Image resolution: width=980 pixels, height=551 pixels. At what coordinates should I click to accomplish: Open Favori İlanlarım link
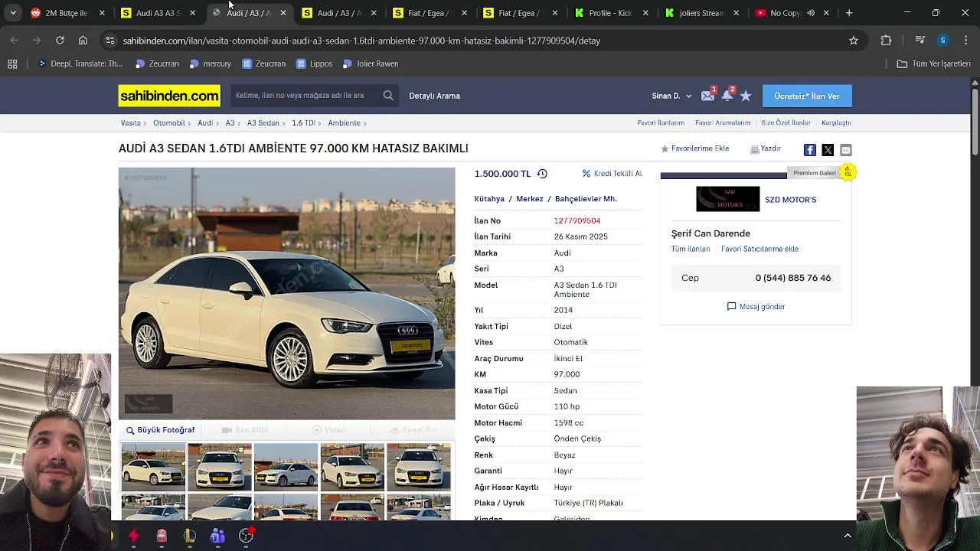point(661,122)
